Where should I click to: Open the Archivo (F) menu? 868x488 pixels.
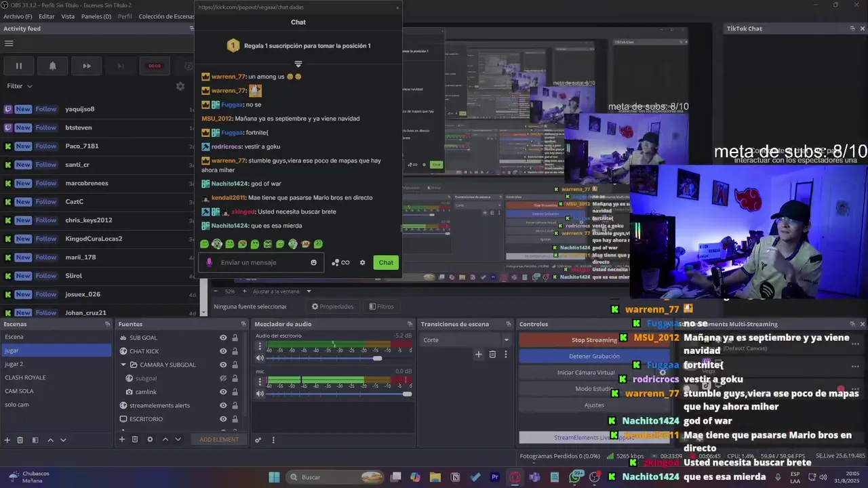[18, 16]
